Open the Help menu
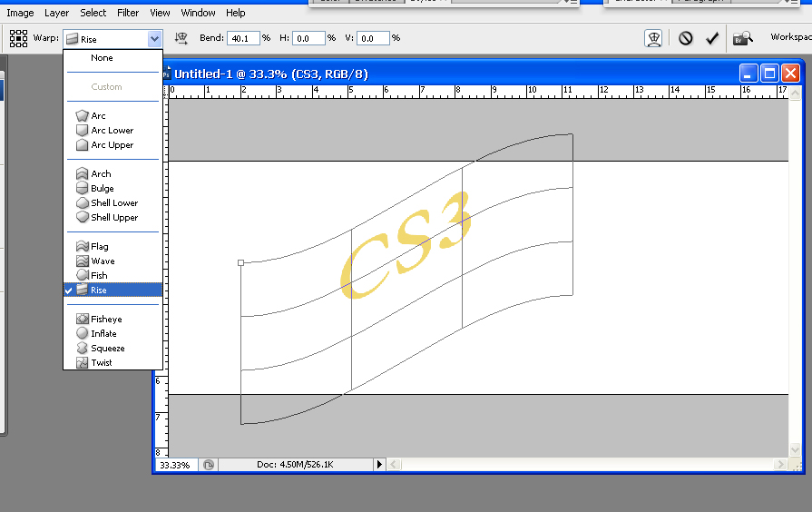The height and width of the screenshot is (512, 812). point(236,13)
